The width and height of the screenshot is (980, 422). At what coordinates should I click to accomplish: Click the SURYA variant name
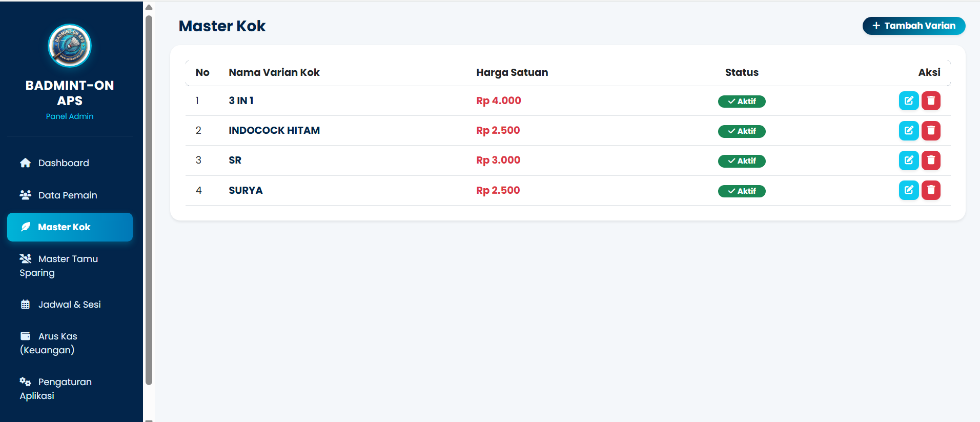coord(246,190)
